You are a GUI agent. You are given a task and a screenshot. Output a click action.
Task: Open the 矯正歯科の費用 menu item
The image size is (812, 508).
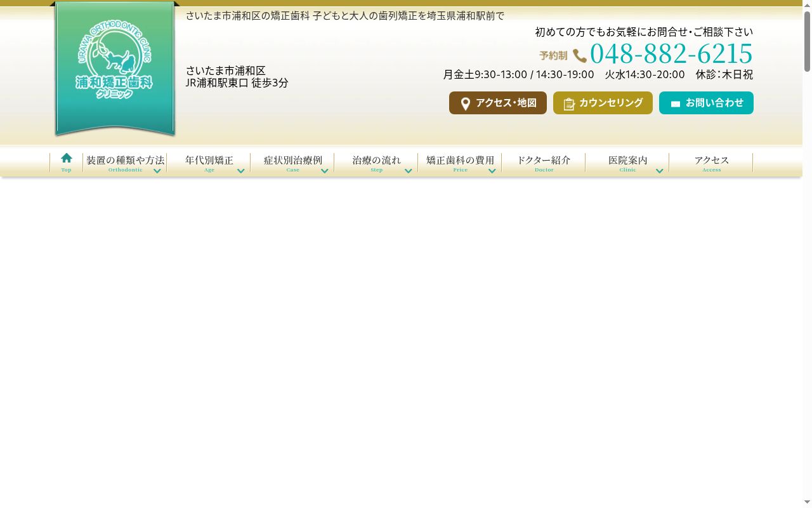(x=460, y=163)
